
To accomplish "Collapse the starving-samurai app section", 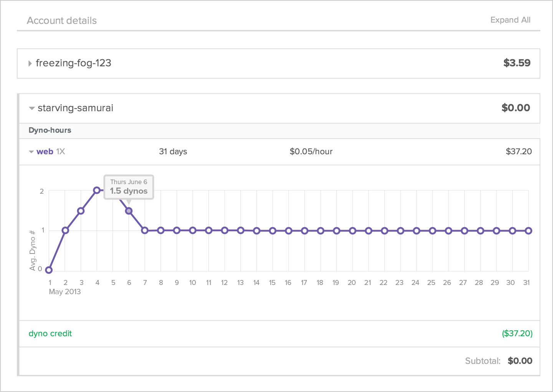I will pos(32,108).
